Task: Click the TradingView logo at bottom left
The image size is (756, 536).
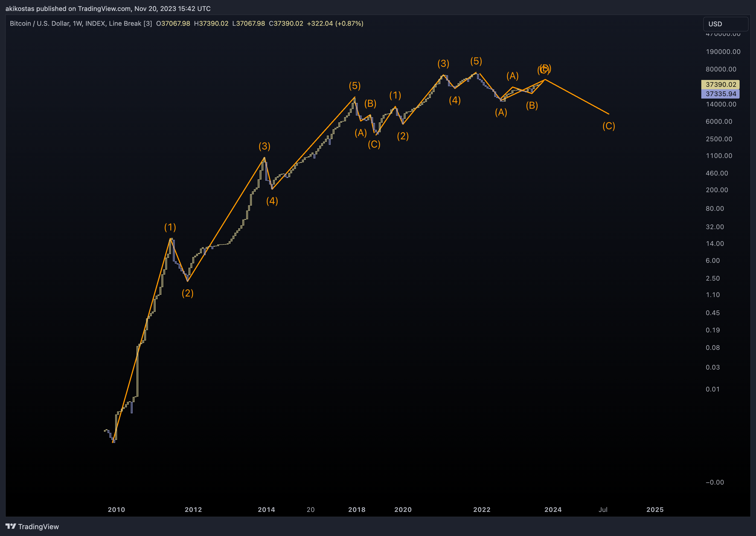Action: click(x=32, y=526)
